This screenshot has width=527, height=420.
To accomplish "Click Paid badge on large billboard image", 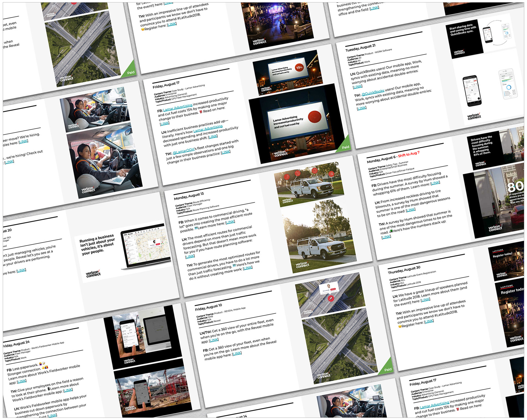I will click(345, 147).
